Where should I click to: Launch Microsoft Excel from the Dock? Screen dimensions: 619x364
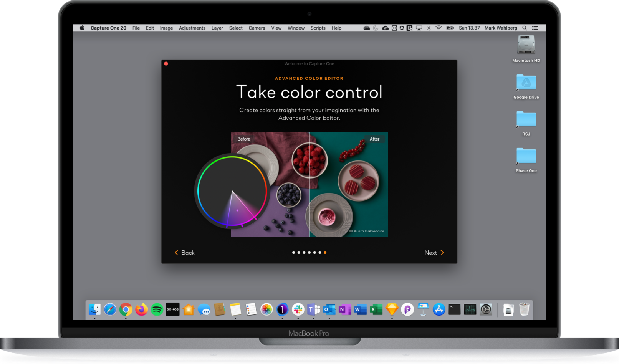point(376,309)
